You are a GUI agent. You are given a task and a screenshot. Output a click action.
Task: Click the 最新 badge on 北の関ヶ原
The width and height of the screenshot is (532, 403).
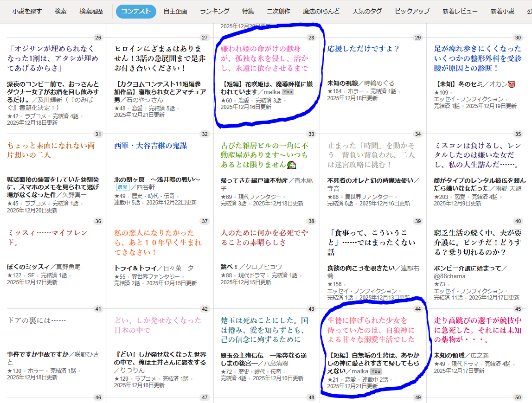pos(122,187)
